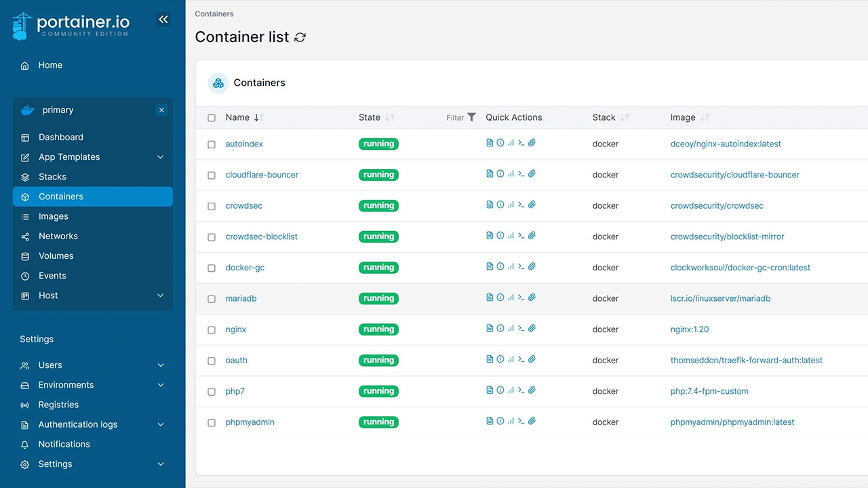The image size is (868, 488).
Task: View stats for the crowdsec container
Action: [511, 204]
